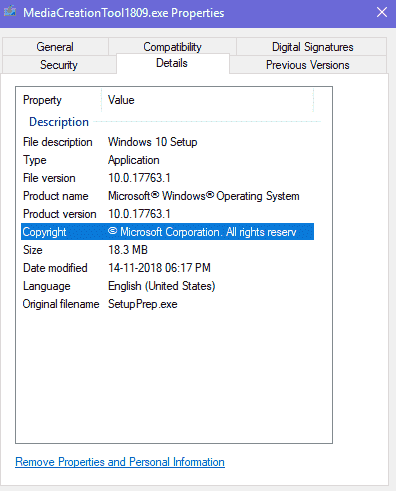Switch to the General tab
Image resolution: width=396 pixels, height=491 pixels.
pos(55,47)
